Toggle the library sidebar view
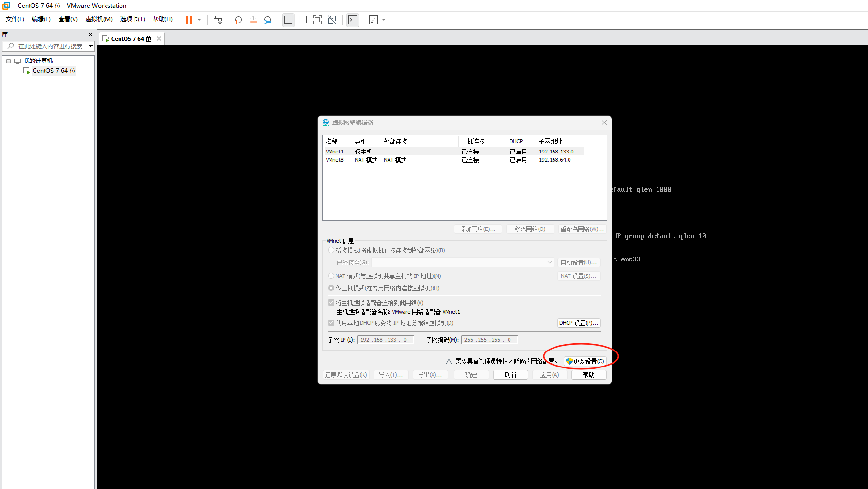The height and width of the screenshot is (489, 868). coord(288,20)
